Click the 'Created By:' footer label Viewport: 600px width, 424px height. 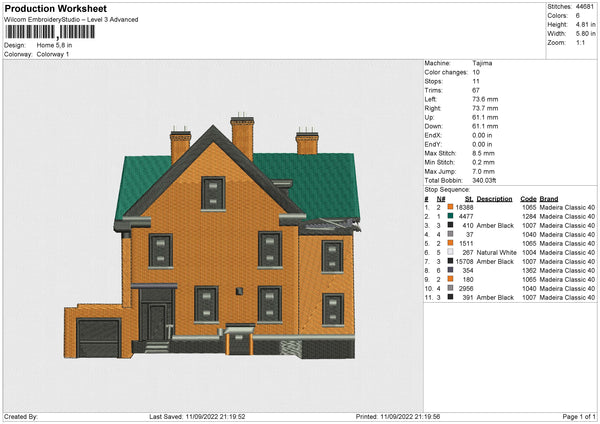[x=21, y=416]
